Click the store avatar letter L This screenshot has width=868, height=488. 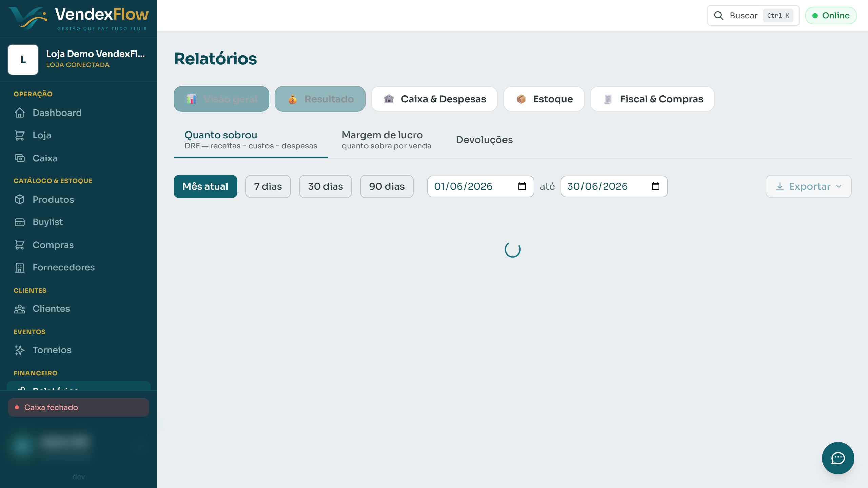23,60
